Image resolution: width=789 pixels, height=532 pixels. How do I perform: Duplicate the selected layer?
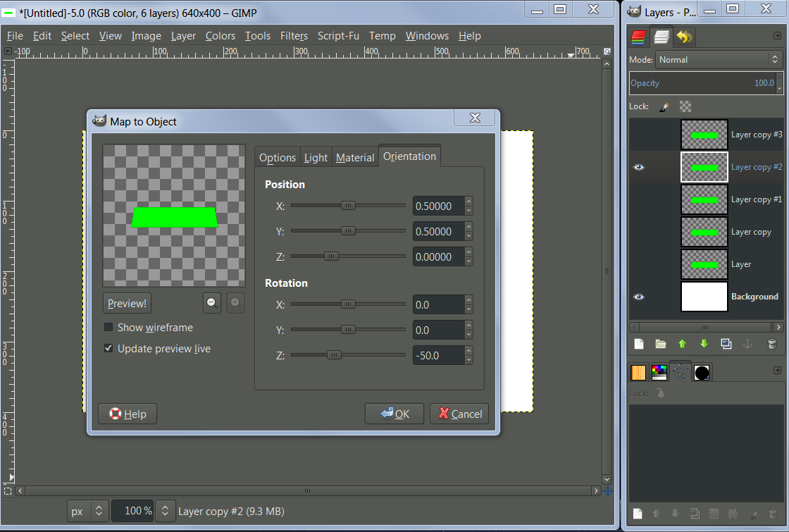[x=726, y=344]
